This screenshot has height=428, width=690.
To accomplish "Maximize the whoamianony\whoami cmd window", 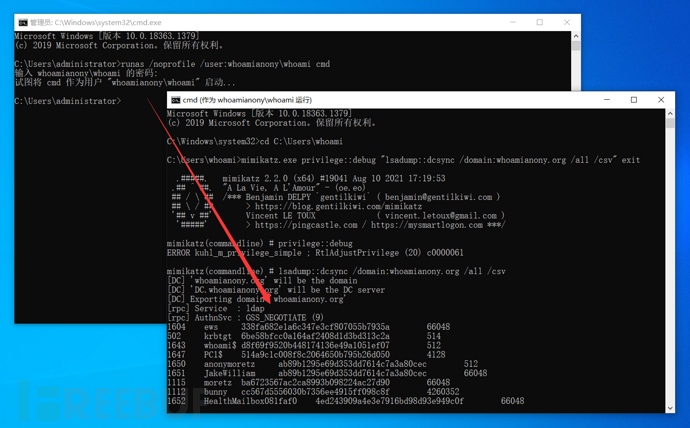I will pos(634,100).
